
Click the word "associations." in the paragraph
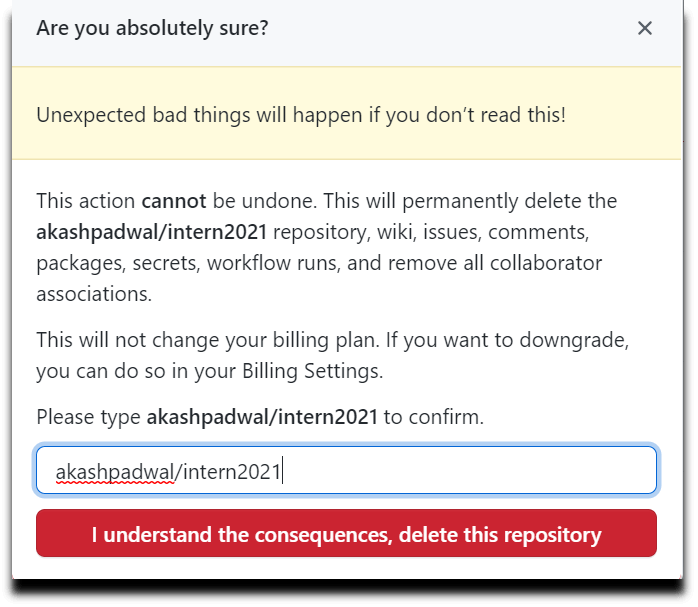(x=92, y=295)
